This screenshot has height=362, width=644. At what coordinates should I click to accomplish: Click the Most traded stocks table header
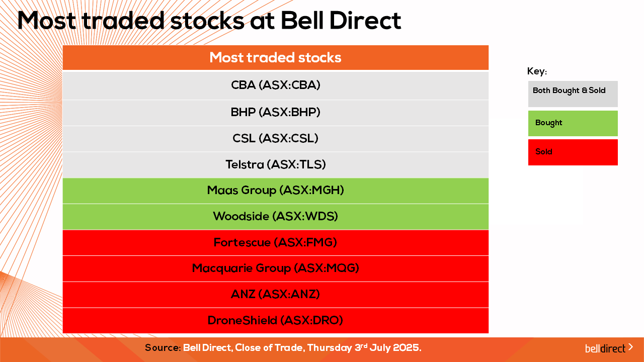point(276,58)
